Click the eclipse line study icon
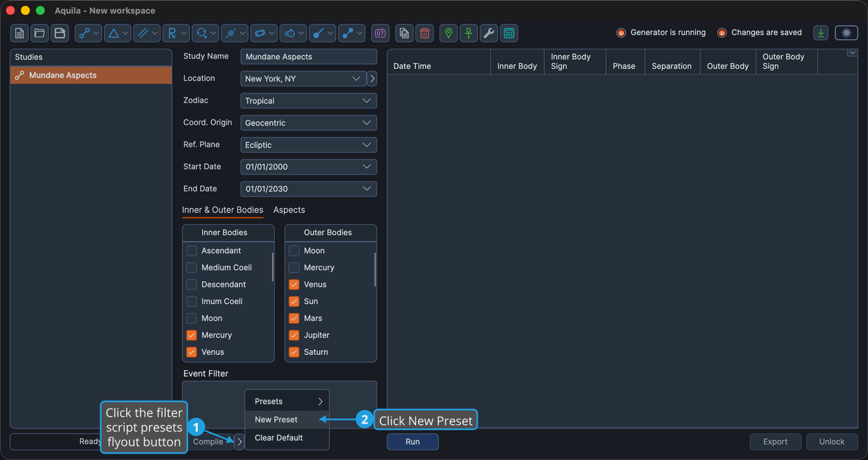 pos(231,33)
